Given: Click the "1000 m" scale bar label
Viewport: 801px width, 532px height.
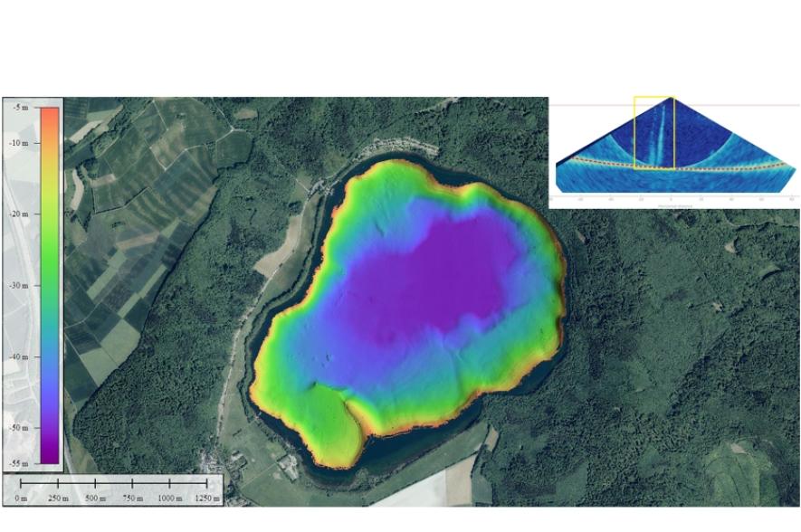Looking at the screenshot, I should pyautogui.click(x=169, y=498).
